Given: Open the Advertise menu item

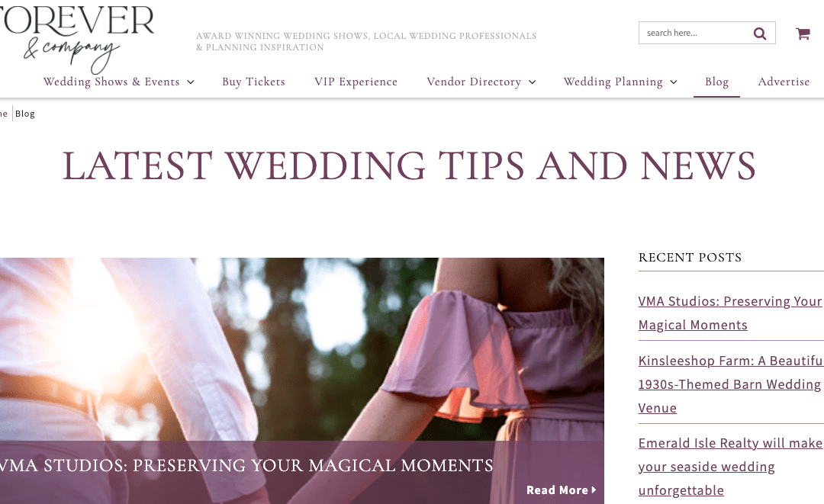Looking at the screenshot, I should pos(784,82).
